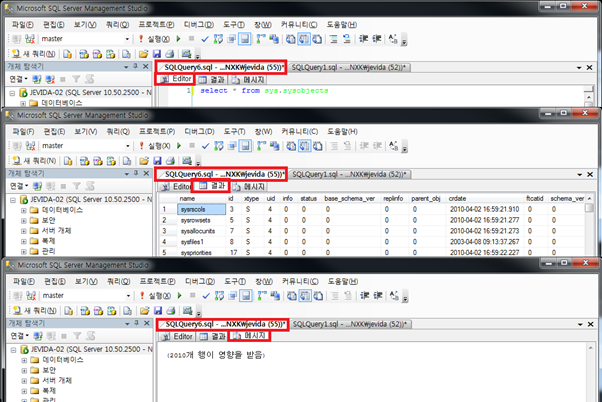
Task: Click the blue parse checkmark in top window
Action: pos(205,39)
